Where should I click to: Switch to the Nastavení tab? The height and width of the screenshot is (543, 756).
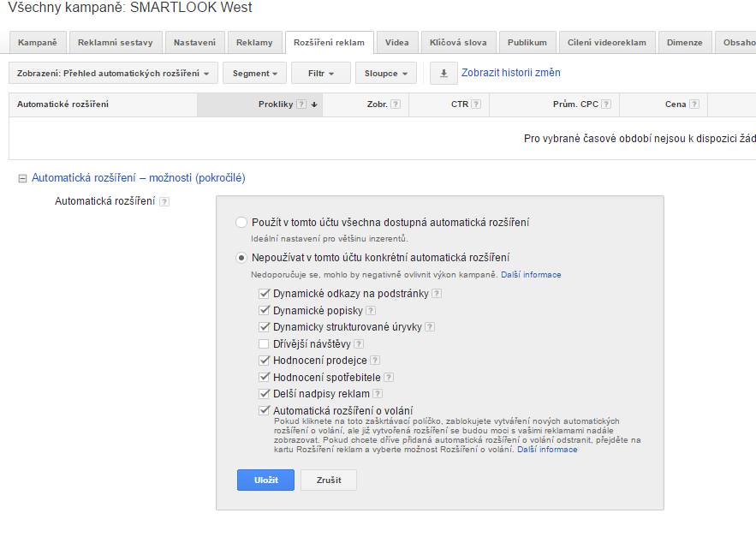(x=194, y=43)
